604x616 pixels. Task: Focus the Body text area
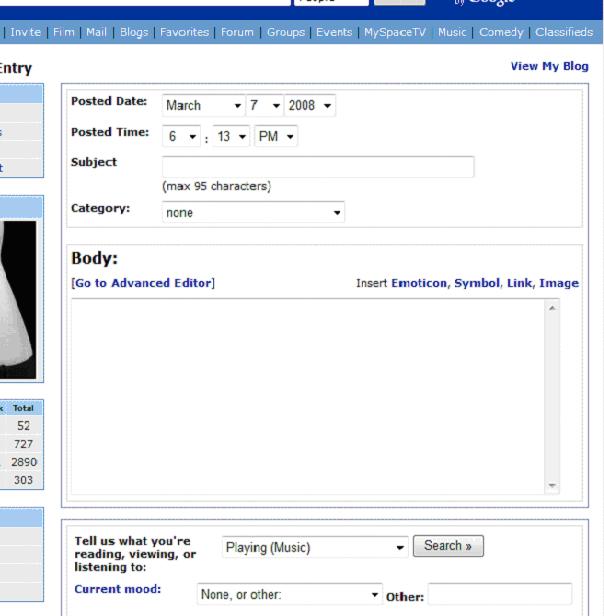pyautogui.click(x=308, y=396)
